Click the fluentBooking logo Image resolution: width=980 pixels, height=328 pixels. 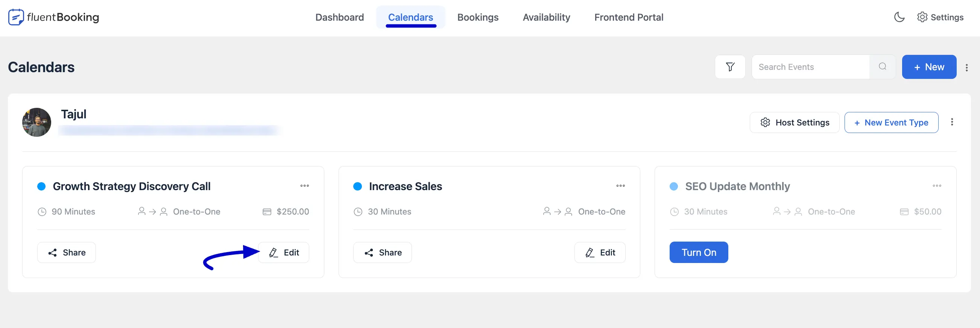coord(54,17)
